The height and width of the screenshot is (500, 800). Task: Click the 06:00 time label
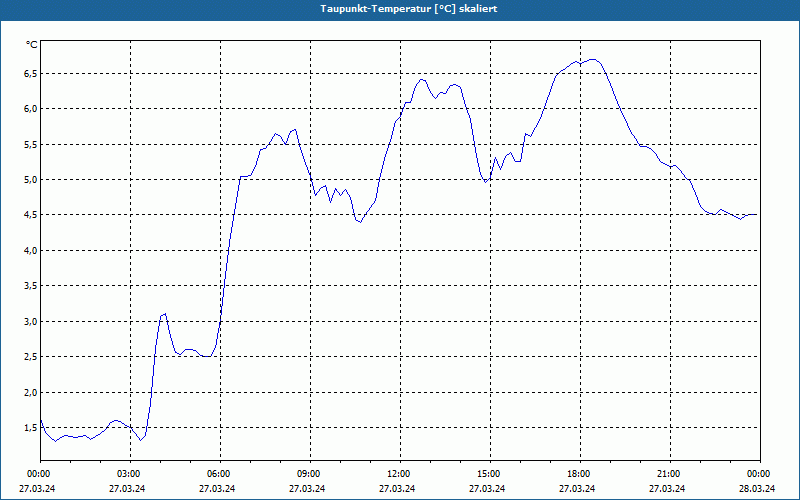point(220,474)
